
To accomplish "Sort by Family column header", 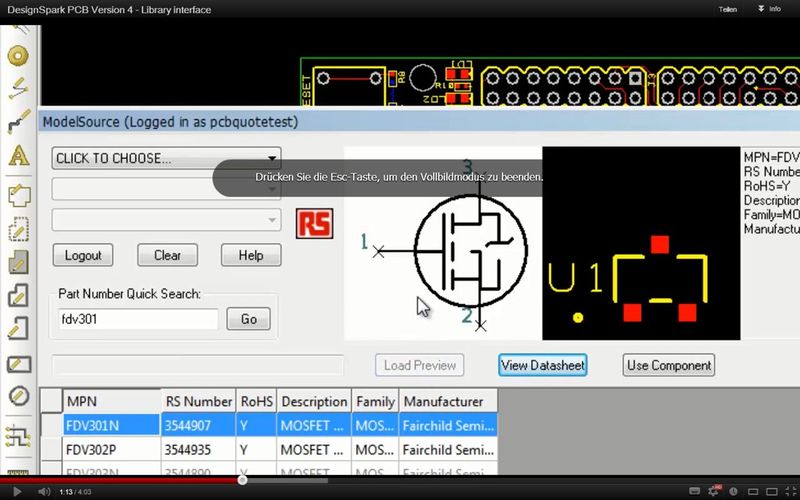I will 376,402.
